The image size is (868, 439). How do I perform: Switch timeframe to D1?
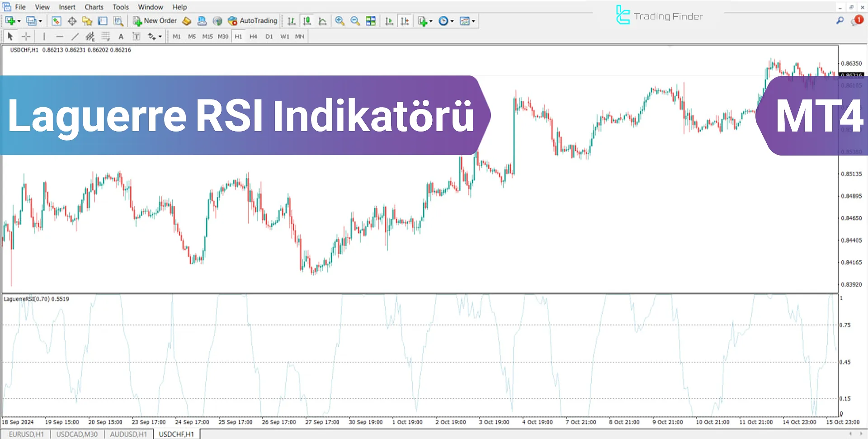click(269, 36)
